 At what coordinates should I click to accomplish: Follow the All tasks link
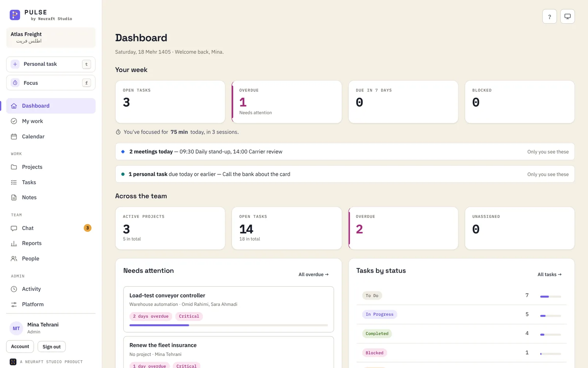tap(549, 275)
